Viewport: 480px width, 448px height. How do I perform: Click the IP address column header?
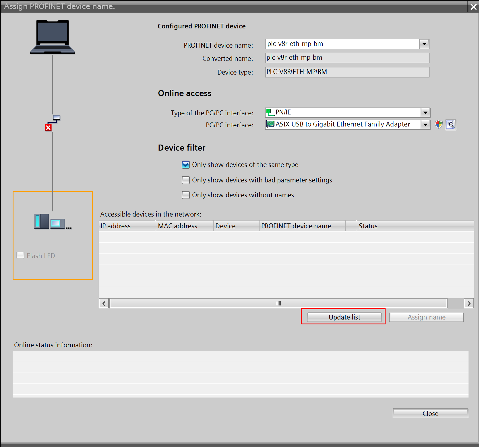[127, 226]
